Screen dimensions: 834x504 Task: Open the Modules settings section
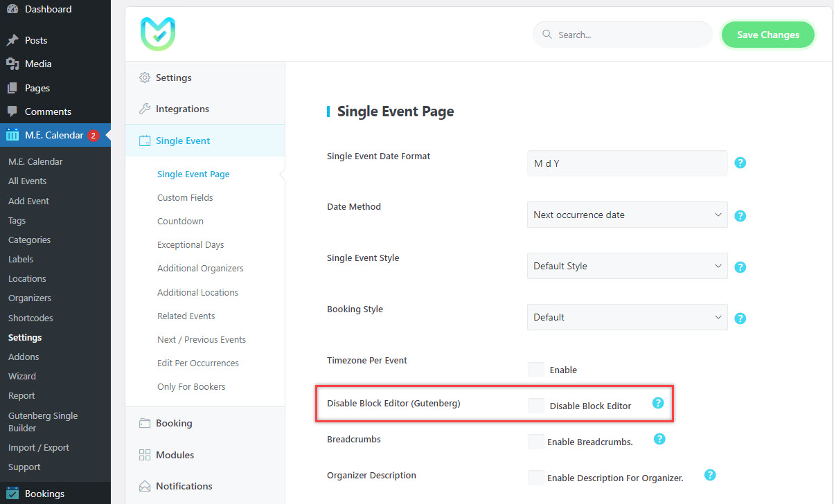pos(205,455)
